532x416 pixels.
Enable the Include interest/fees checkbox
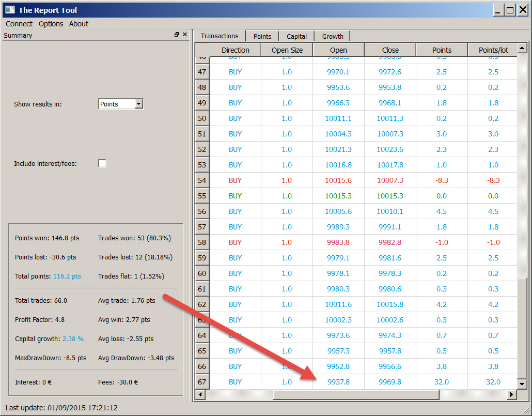102,163
